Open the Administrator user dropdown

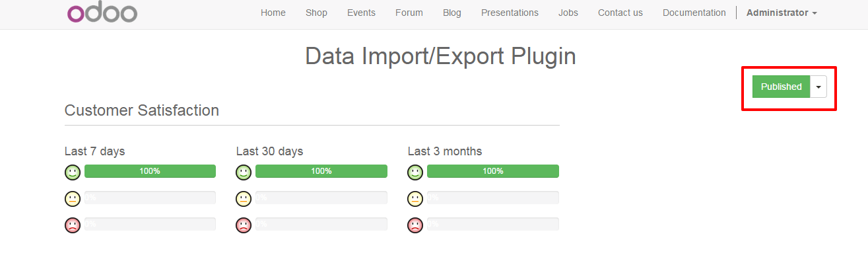click(x=782, y=13)
